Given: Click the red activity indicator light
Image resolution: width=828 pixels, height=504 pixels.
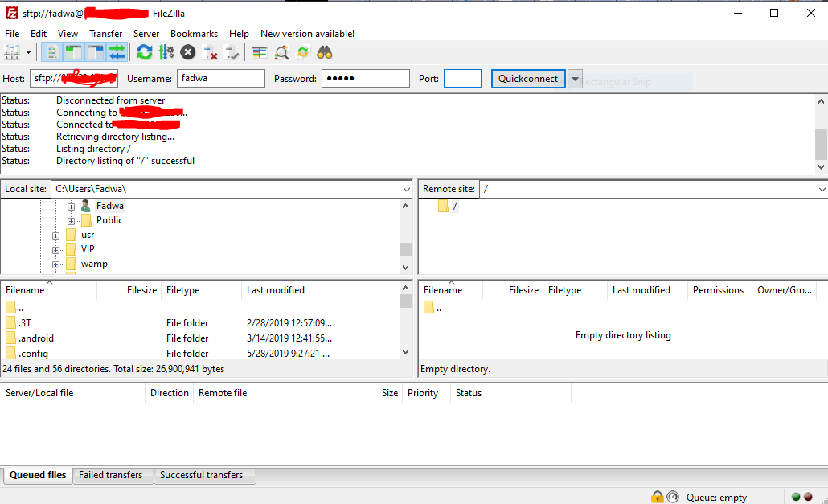Looking at the screenshot, I should coord(808,497).
